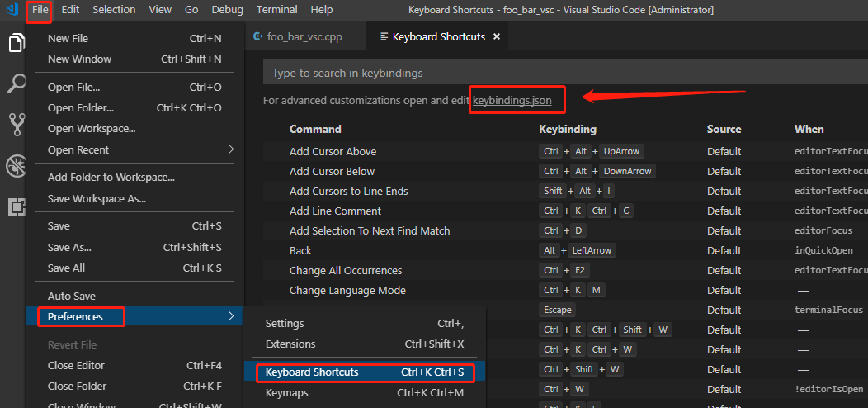868x408 pixels.
Task: Click the Keybinding column header
Action: coord(568,129)
